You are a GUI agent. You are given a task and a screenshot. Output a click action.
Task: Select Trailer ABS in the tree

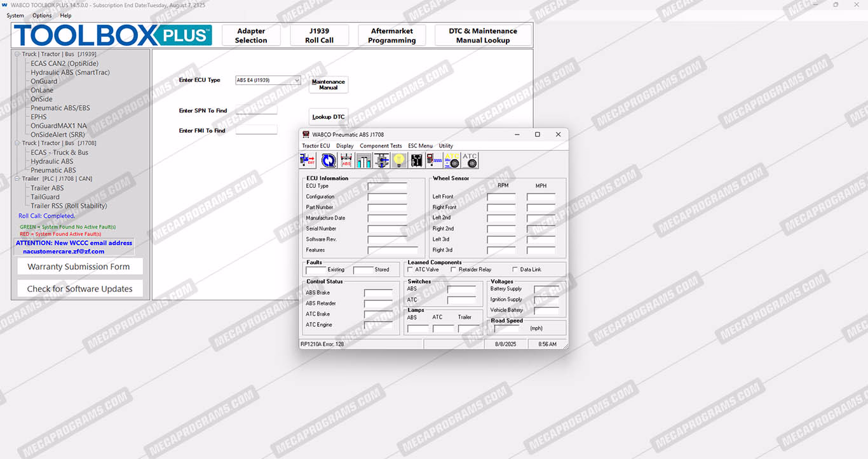click(47, 188)
